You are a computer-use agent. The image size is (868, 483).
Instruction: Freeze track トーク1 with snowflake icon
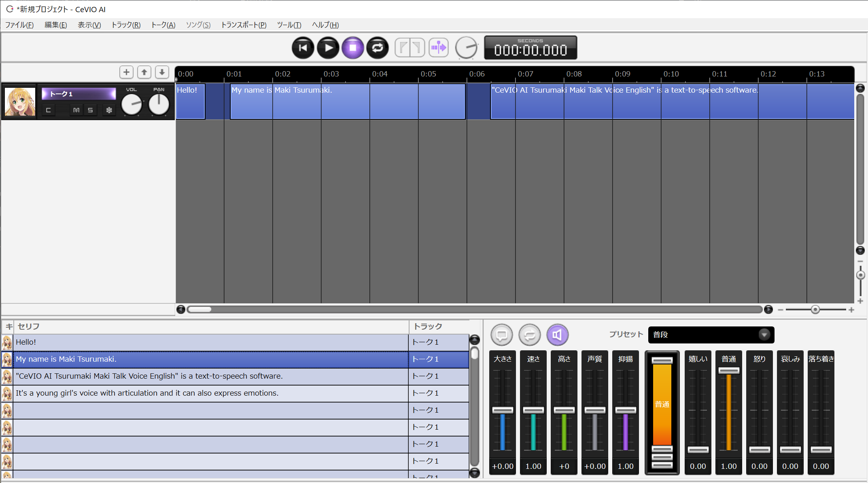click(x=109, y=110)
